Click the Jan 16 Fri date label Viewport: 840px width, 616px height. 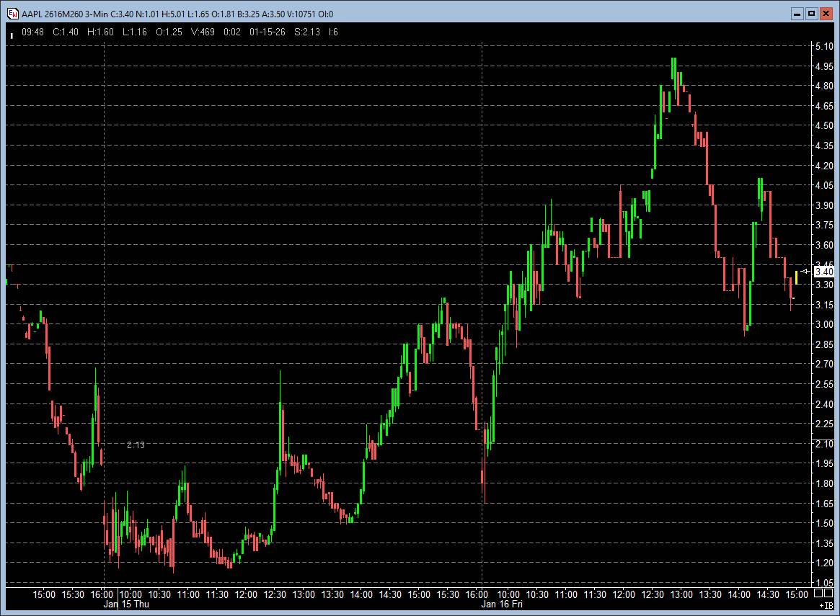coord(502,604)
